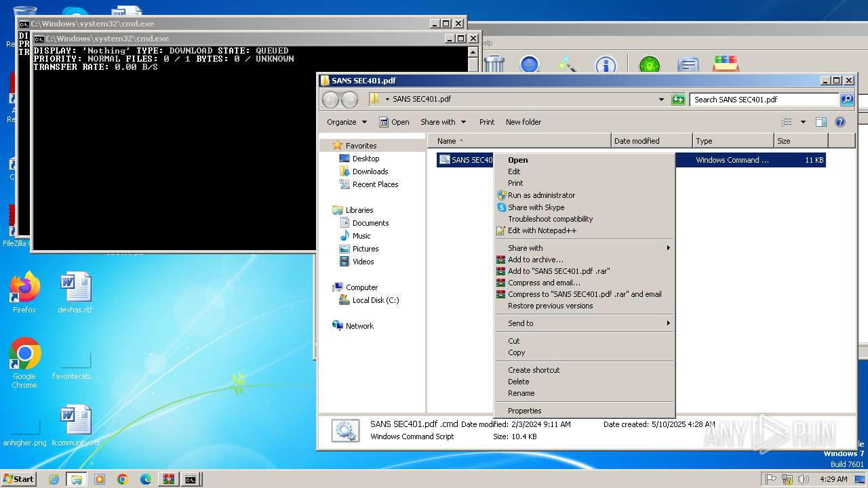This screenshot has width=868, height=488.
Task: Click the Change your view icon
Action: [x=787, y=122]
